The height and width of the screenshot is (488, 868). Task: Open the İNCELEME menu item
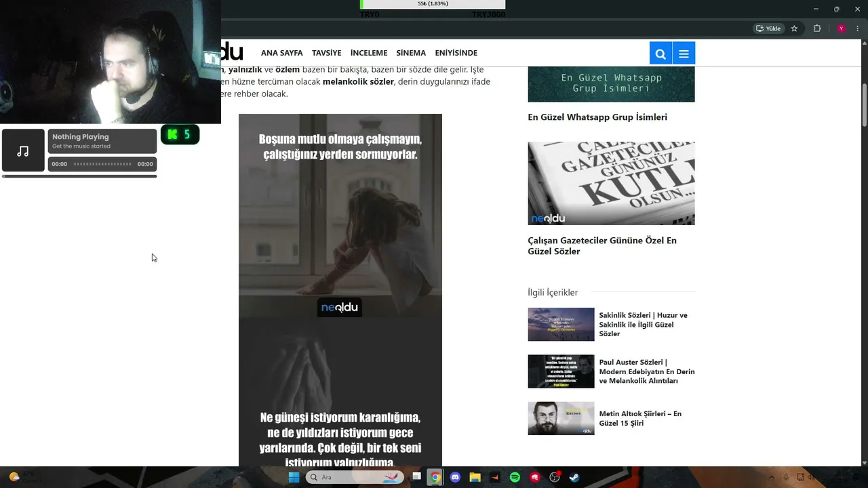coord(369,53)
